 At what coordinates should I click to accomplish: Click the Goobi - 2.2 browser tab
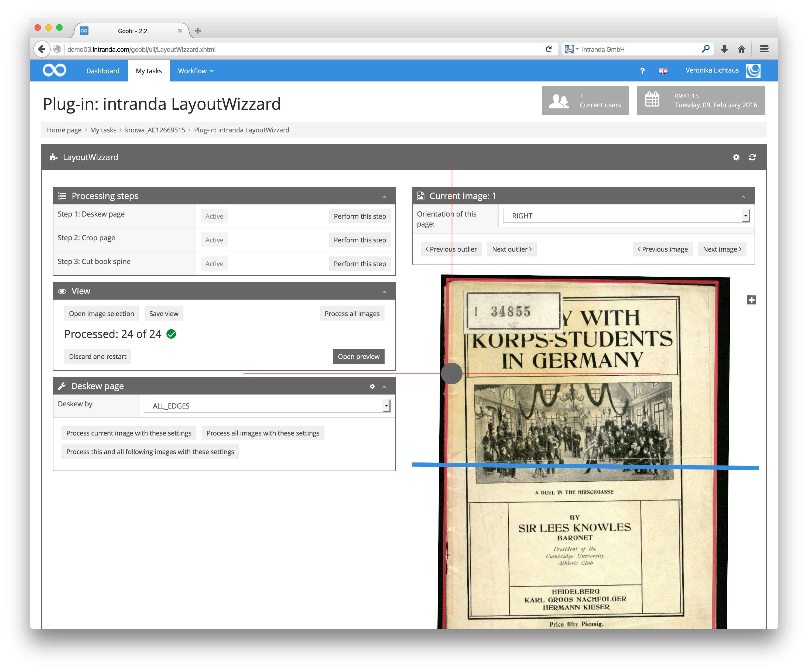(132, 31)
